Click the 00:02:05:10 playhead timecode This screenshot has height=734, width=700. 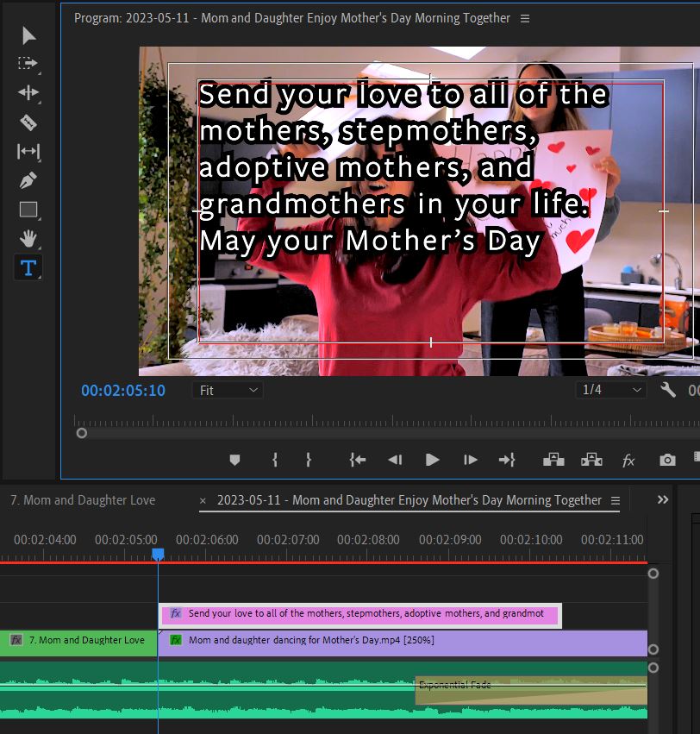coord(123,391)
